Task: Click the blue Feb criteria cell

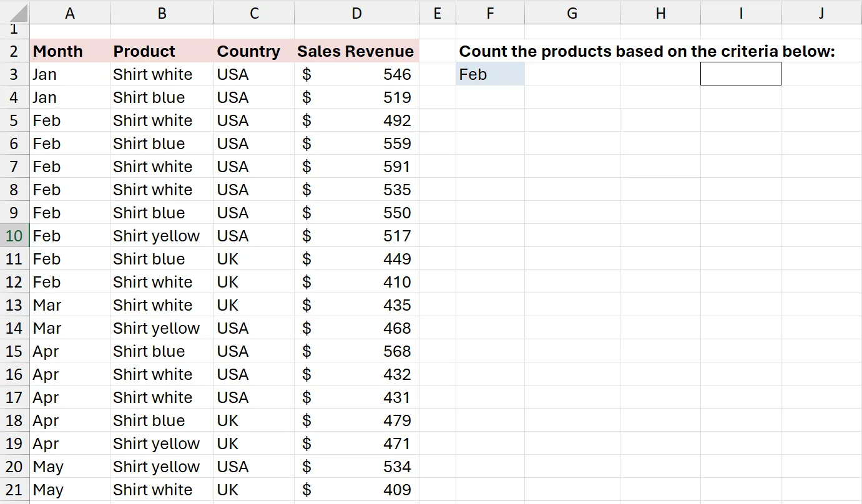Action: (490, 74)
